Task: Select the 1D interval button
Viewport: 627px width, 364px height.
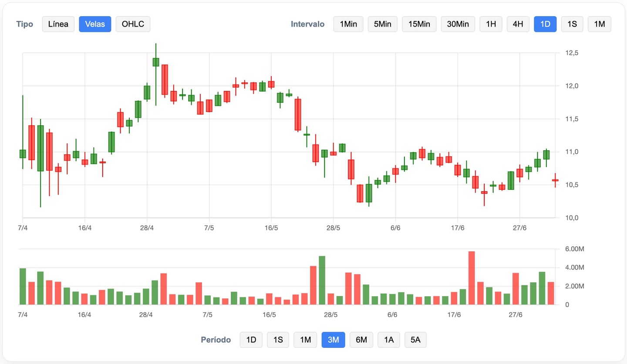Action: pyautogui.click(x=545, y=24)
